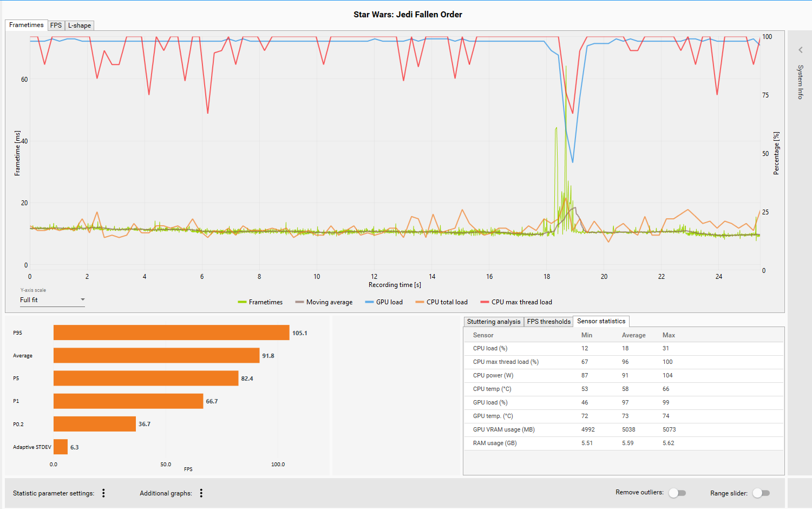812x509 pixels.
Task: Open Additional graphs three-dot menu
Action: pyautogui.click(x=201, y=493)
